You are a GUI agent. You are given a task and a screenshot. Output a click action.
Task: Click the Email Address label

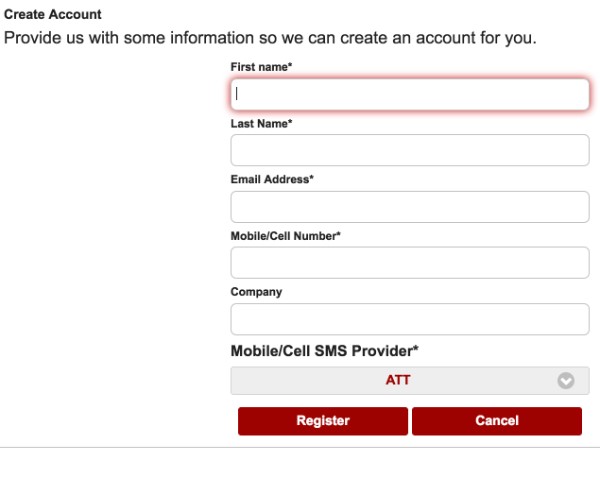(x=270, y=180)
